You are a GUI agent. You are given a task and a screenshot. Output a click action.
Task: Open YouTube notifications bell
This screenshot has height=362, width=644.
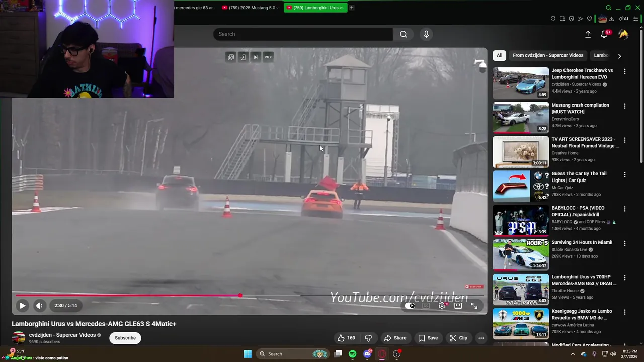point(604,34)
